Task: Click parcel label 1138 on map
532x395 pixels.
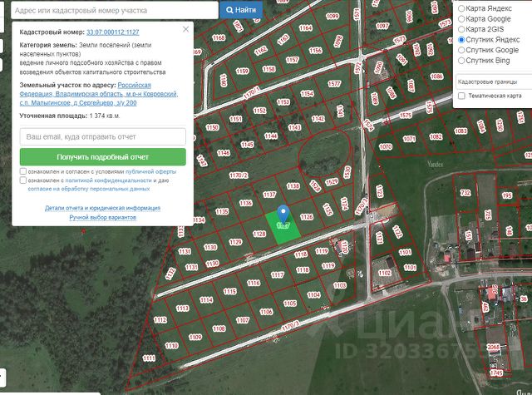Action: [293, 186]
